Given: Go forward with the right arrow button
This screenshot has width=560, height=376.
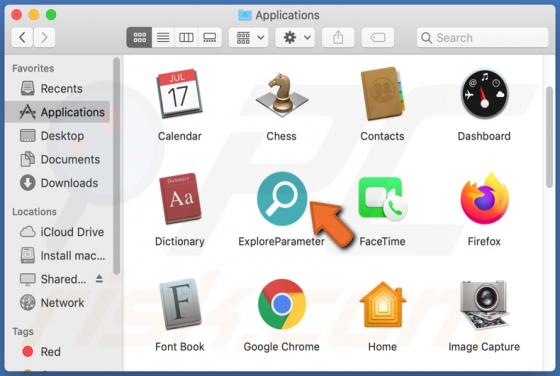Looking at the screenshot, I should point(44,37).
